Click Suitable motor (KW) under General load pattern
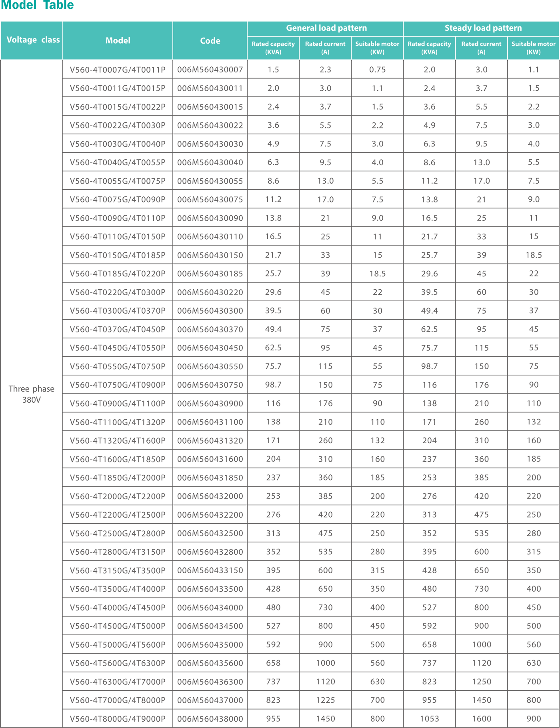 coord(377,48)
